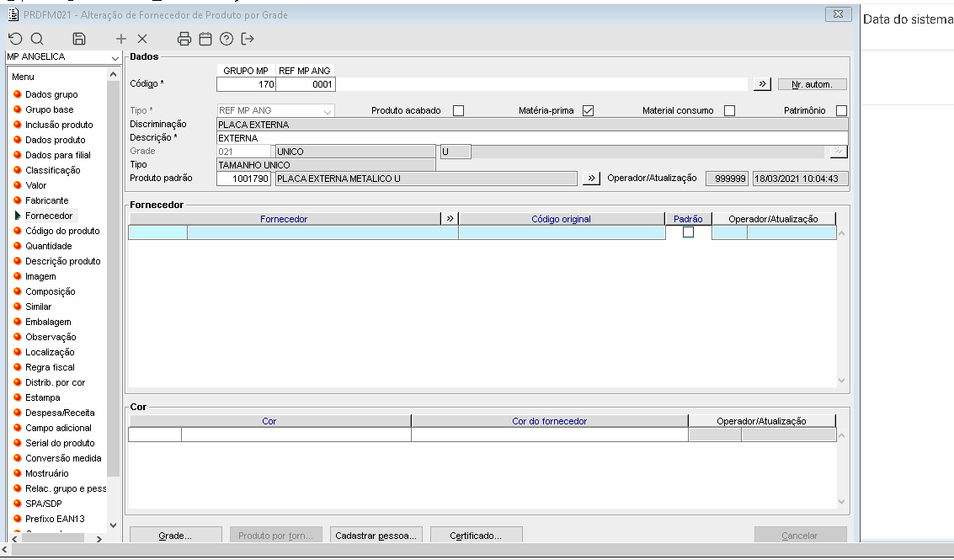Click the red bullet beside Imagem
The image size is (954, 560).
(x=18, y=276)
